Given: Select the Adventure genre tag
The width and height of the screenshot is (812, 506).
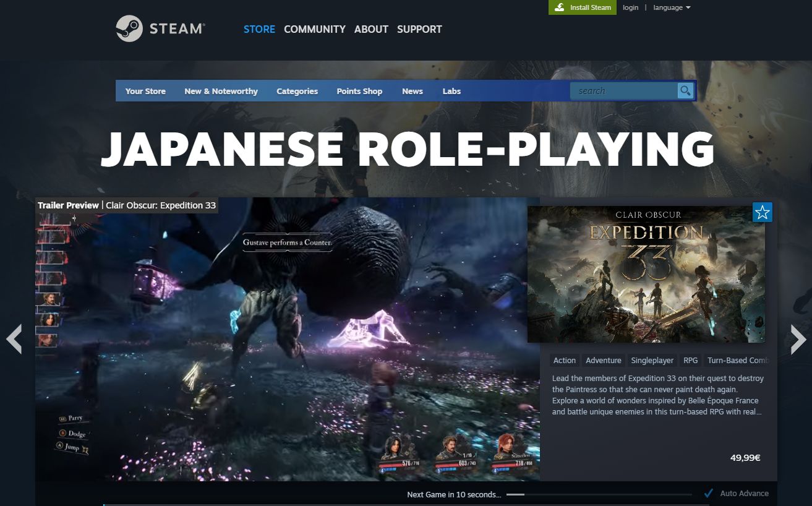Looking at the screenshot, I should [x=603, y=361].
